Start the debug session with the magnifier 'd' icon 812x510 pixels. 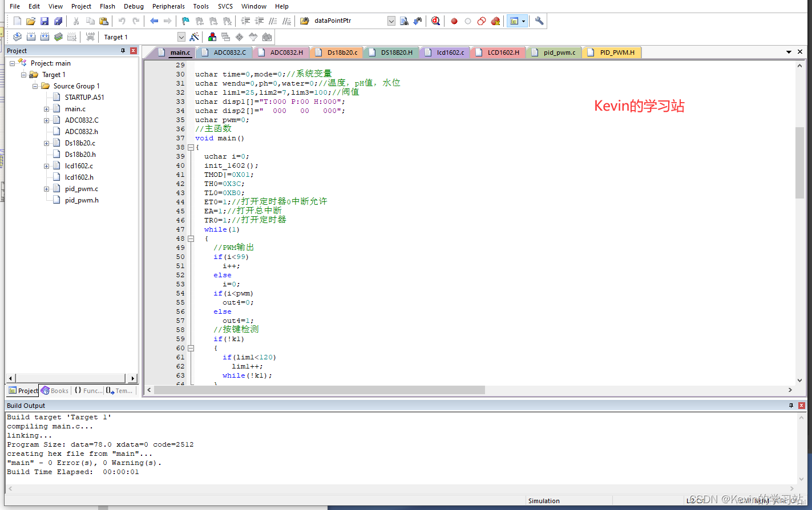coord(436,21)
